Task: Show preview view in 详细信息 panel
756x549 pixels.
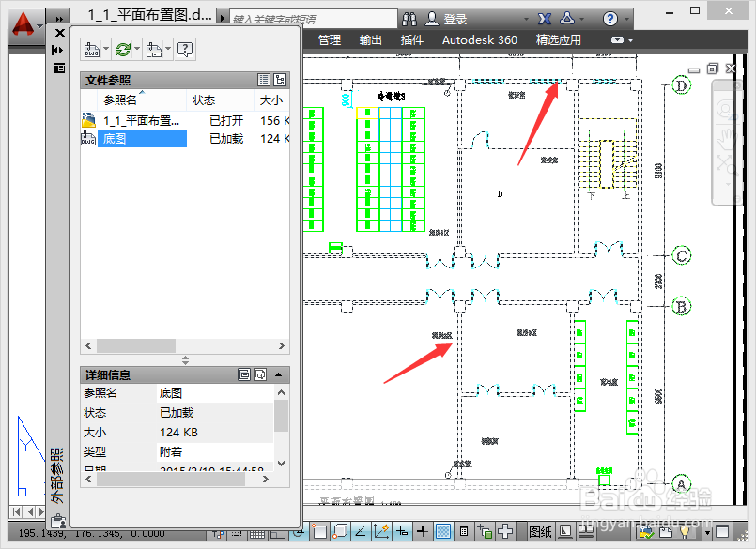Action: click(260, 374)
